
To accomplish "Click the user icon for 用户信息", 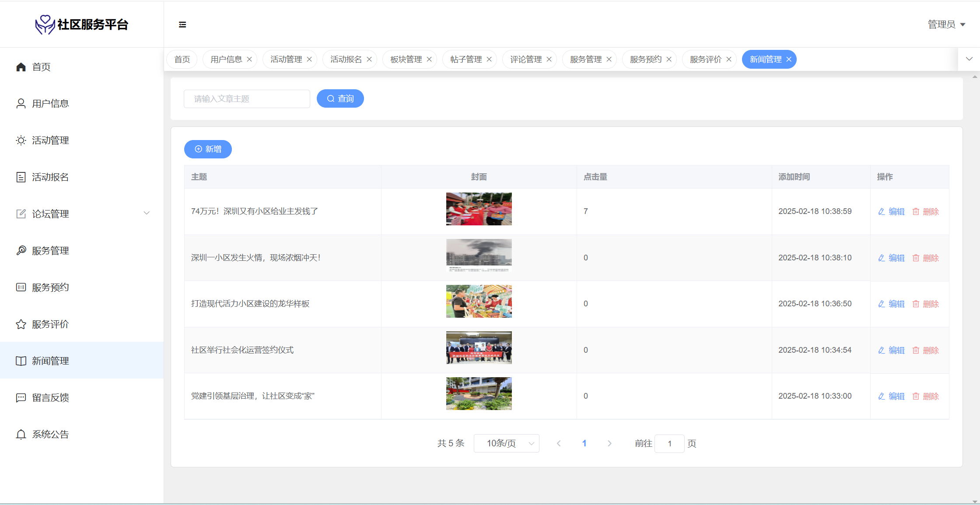I will click(21, 104).
